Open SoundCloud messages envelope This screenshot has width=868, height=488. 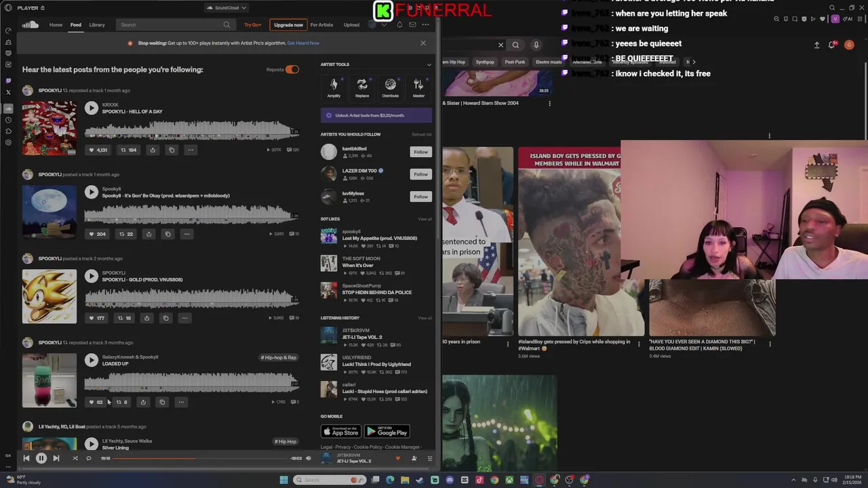click(x=412, y=25)
